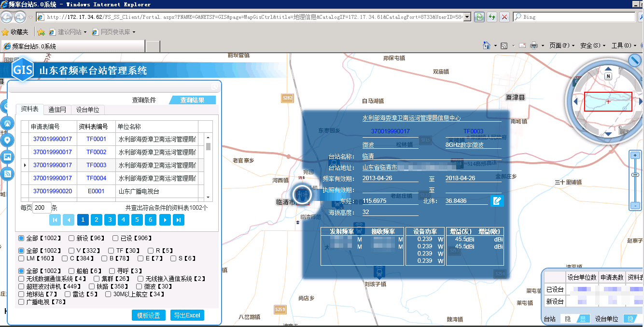This screenshot has height=327, width=644.
Task: Check the 新设【96】 checkbox
Action: tap(71, 238)
